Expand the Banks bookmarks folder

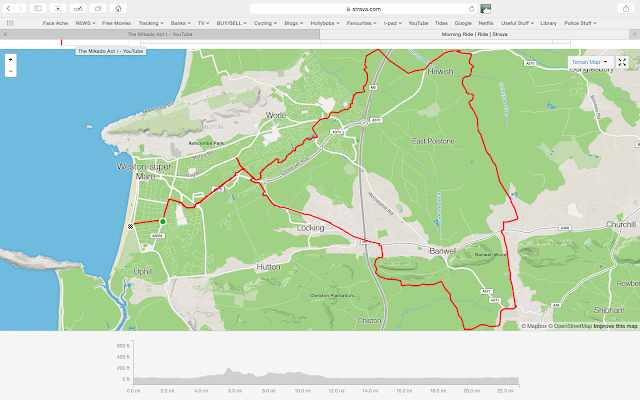pyautogui.click(x=180, y=23)
